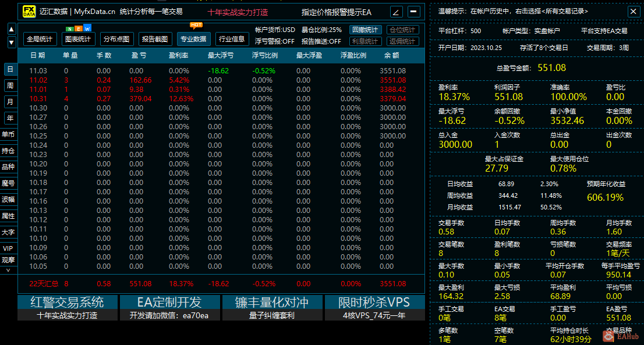Click the 帐户货币:USD label
This screenshot has width=644, height=345.
pos(275,30)
